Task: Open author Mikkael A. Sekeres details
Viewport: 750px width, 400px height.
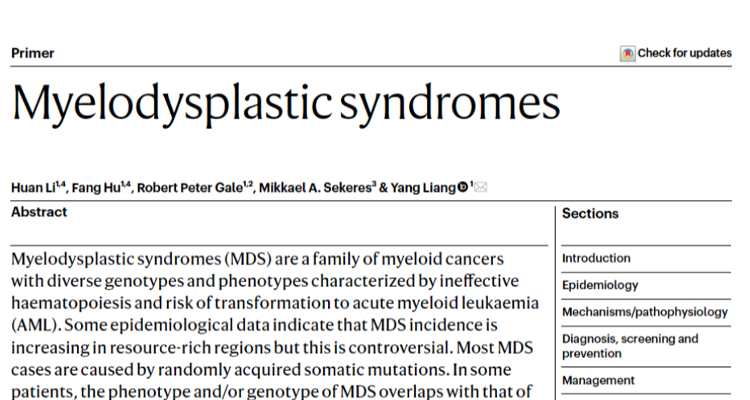Action: 315,188
